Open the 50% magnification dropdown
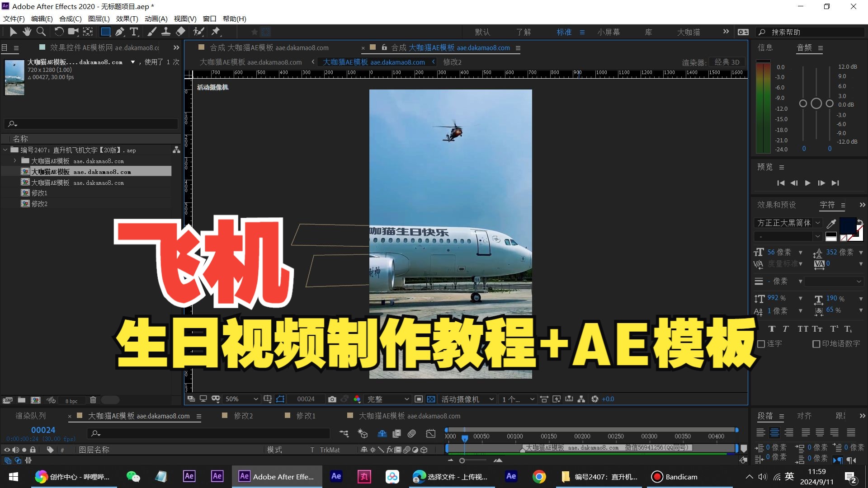This screenshot has width=868, height=488. pos(242,399)
